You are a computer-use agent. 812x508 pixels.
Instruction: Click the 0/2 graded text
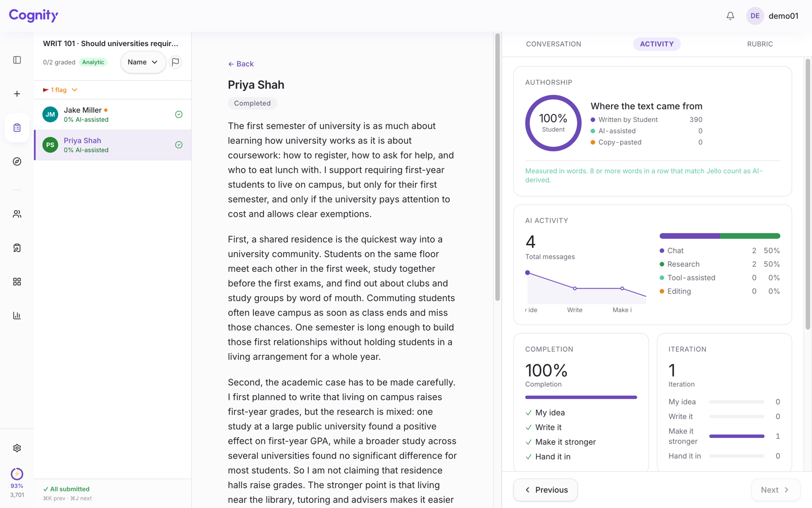(59, 62)
